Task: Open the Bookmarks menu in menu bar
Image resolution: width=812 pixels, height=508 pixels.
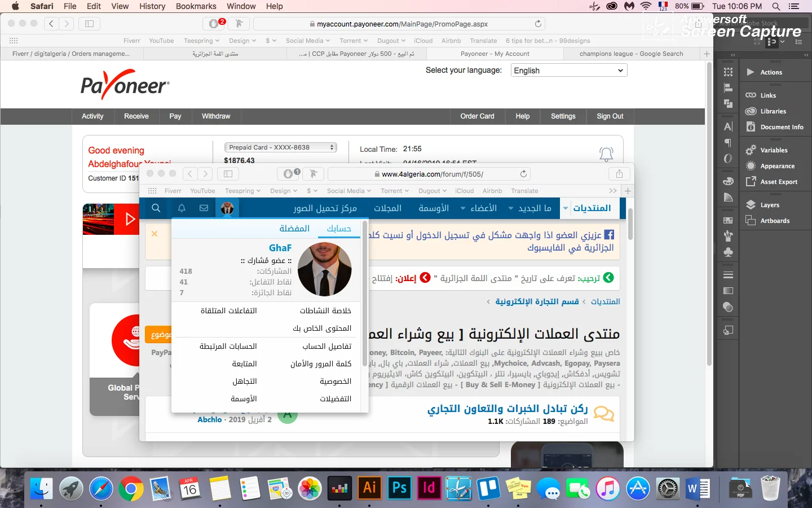Action: [196, 6]
